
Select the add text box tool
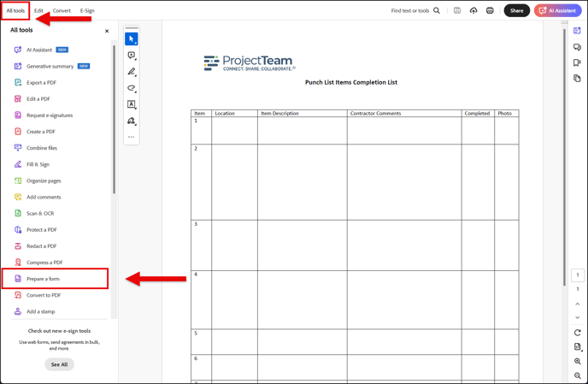pyautogui.click(x=132, y=104)
